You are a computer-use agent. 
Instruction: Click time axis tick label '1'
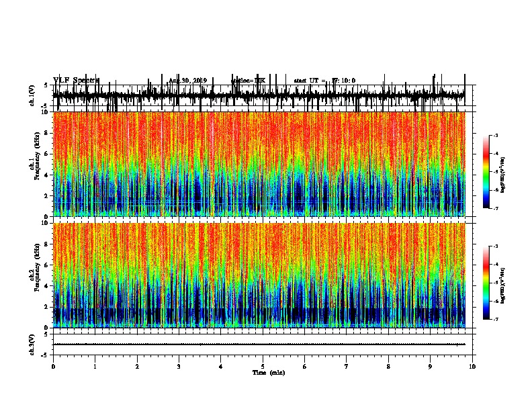(x=95, y=367)
